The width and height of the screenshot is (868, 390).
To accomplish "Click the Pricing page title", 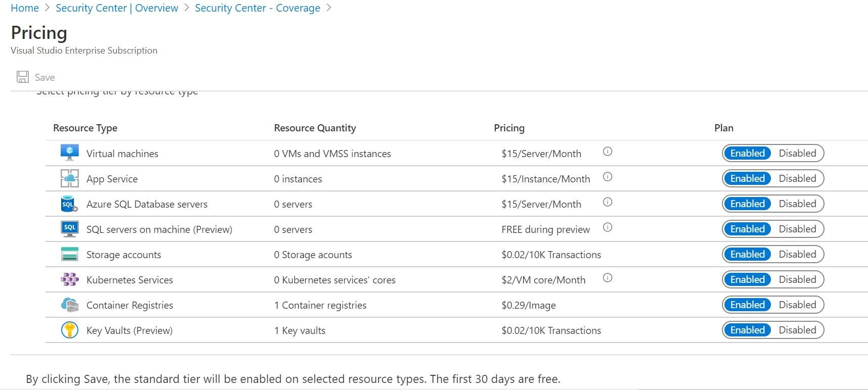I will tap(39, 33).
